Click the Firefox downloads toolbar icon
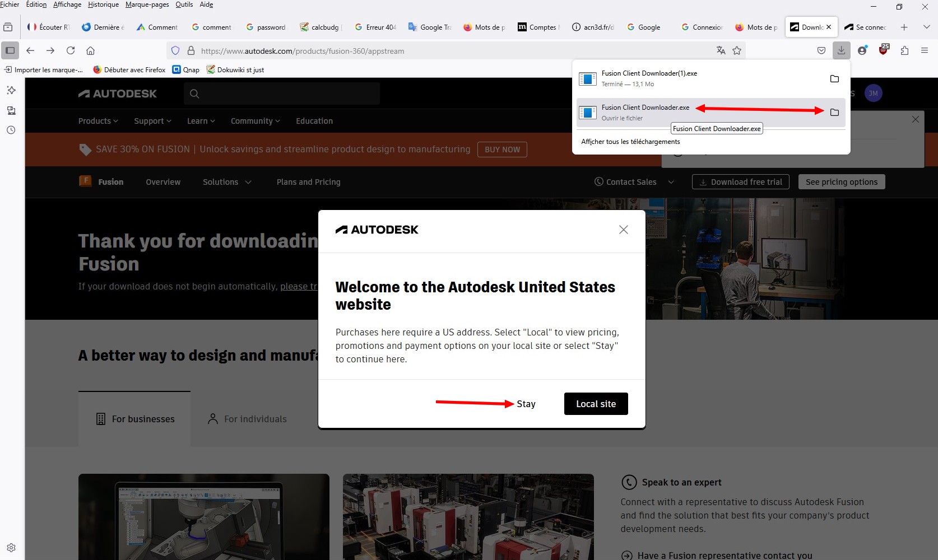This screenshot has height=560, width=938. coord(841,50)
